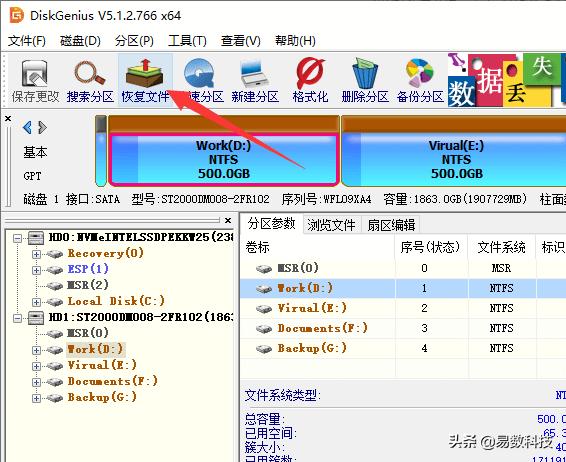Screen dimensions: 566x462
Task: Click the HD1 drive icon in tree
Action: click(36, 318)
